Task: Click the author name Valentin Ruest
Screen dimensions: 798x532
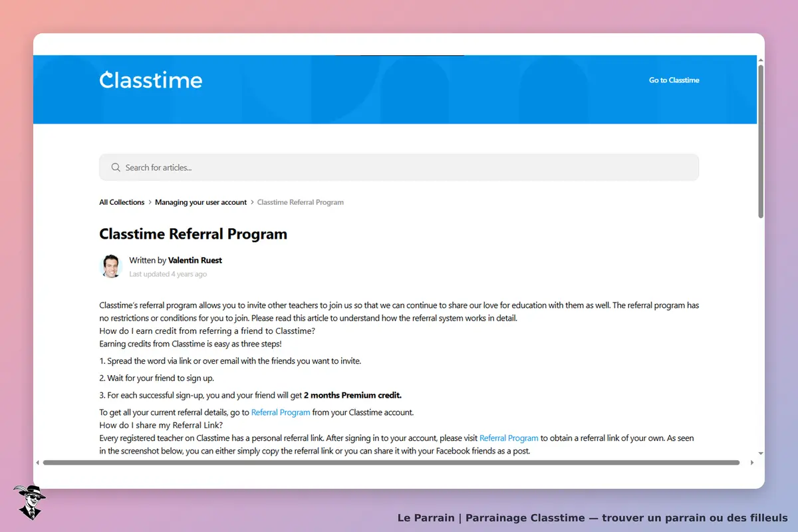Action: pyautogui.click(x=195, y=261)
